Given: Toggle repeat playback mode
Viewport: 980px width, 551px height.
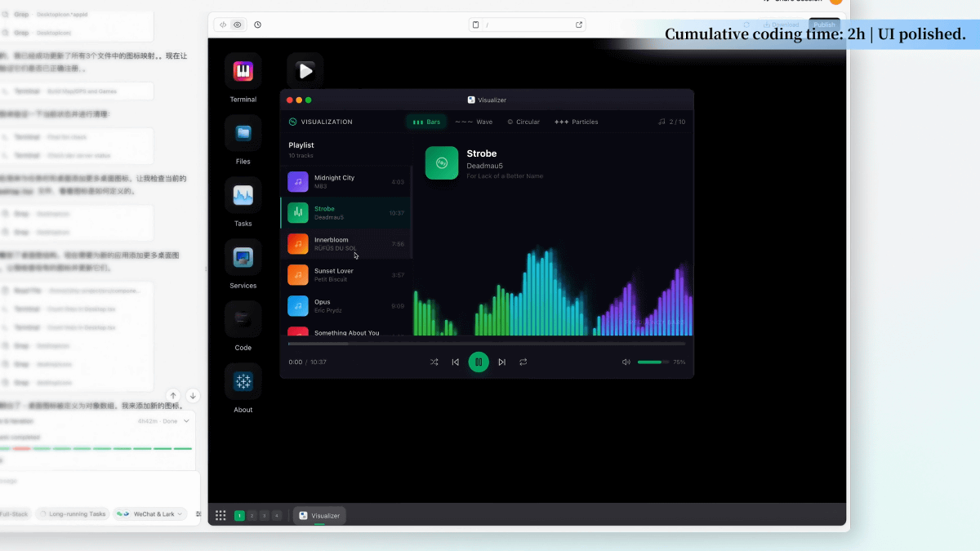Looking at the screenshot, I should click(523, 362).
